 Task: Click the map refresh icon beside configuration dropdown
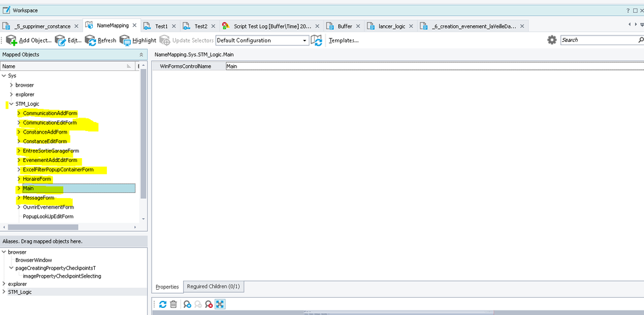(x=317, y=40)
